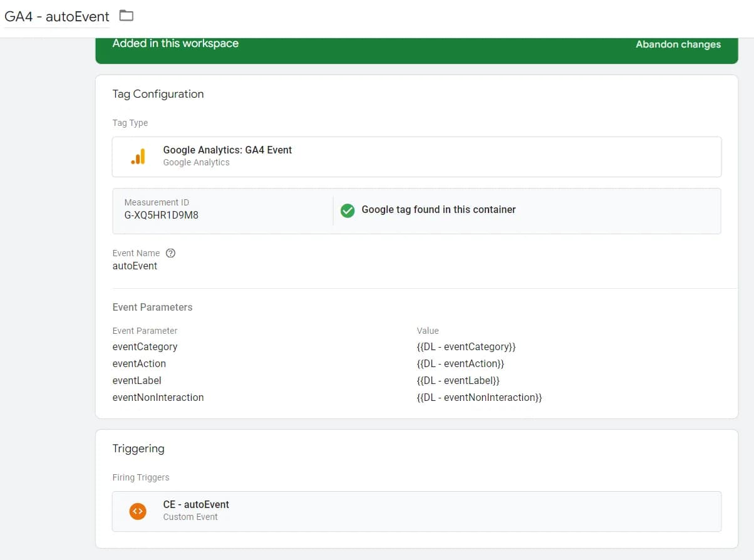Click the Value column header

point(428,331)
